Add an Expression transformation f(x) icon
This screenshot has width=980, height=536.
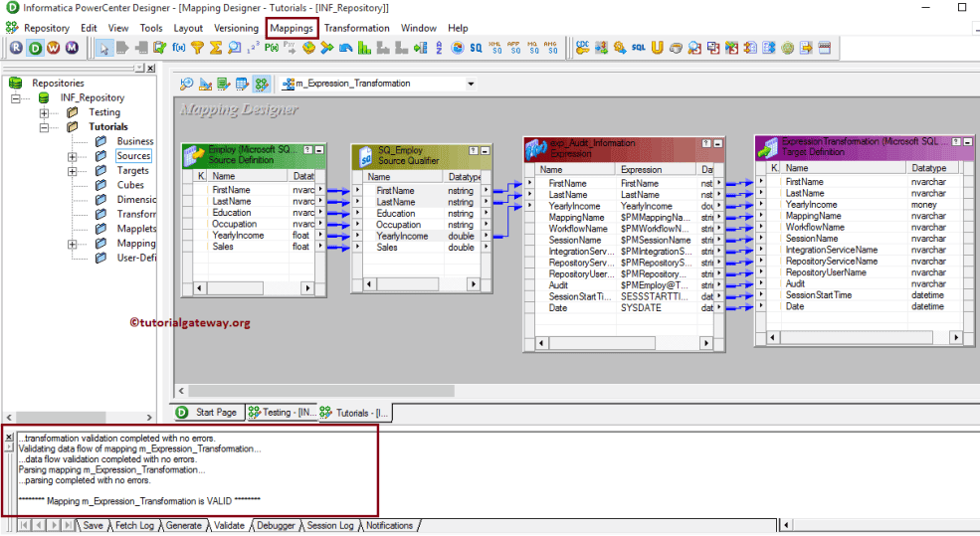(x=179, y=48)
